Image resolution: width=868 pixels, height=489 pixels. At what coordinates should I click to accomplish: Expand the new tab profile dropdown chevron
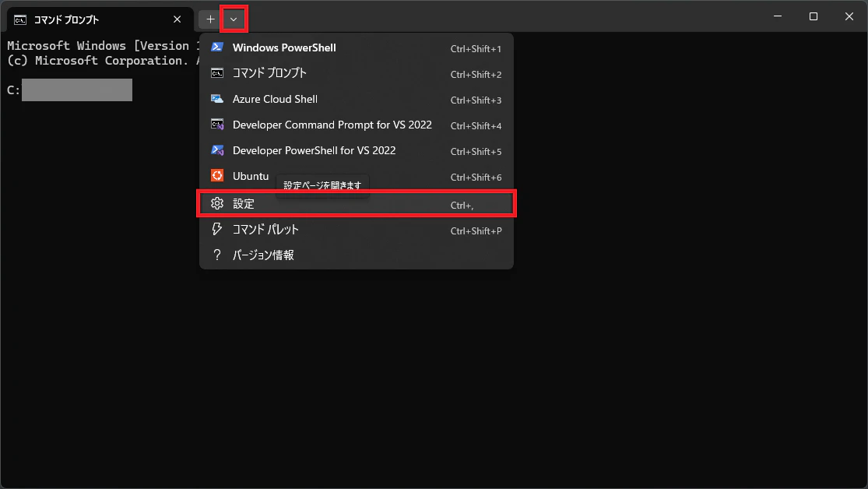coord(234,19)
